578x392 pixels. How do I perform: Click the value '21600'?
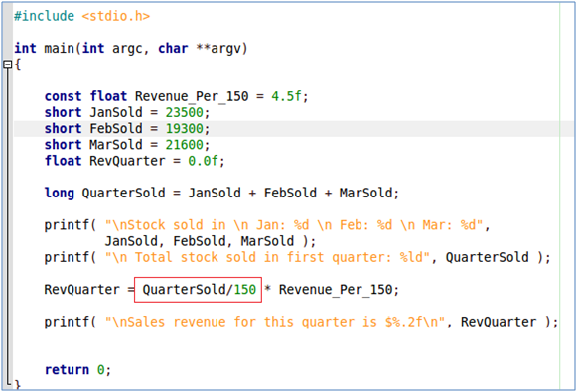click(x=185, y=145)
